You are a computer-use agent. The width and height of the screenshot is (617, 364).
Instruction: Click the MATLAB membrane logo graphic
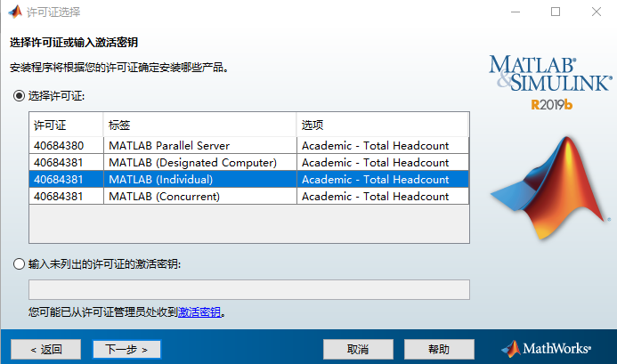point(548,187)
